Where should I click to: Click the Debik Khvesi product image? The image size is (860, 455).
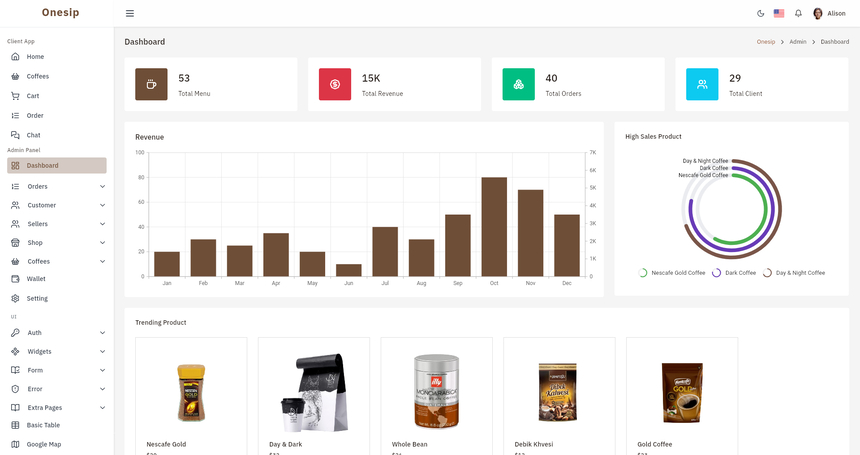click(x=558, y=393)
